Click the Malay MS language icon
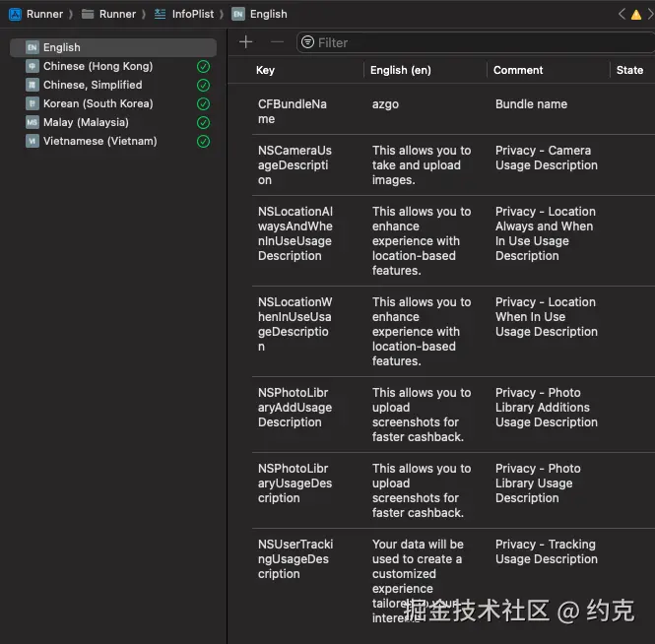This screenshot has height=644, width=655. [x=33, y=122]
